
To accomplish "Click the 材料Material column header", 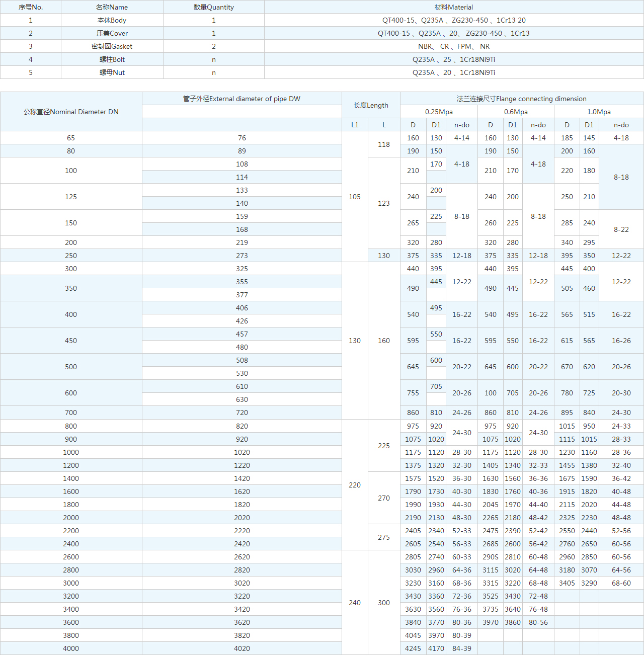I will pos(453,7).
